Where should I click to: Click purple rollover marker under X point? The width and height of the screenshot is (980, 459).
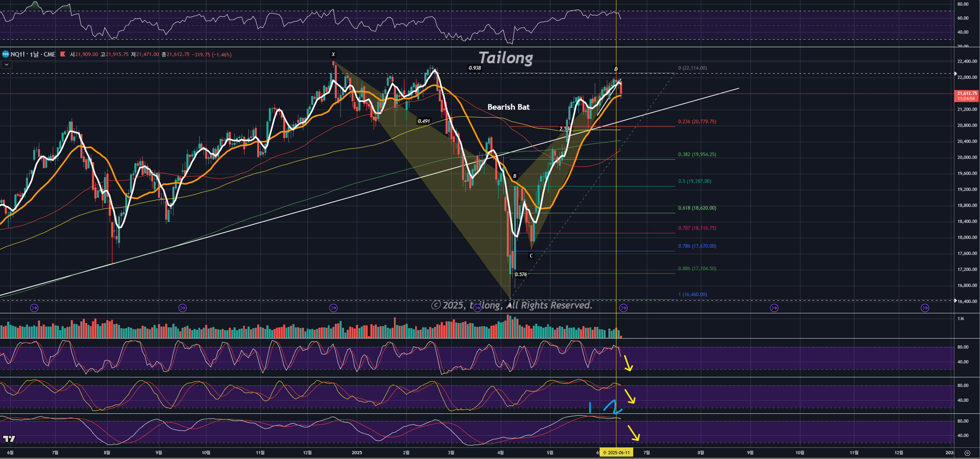[333, 308]
